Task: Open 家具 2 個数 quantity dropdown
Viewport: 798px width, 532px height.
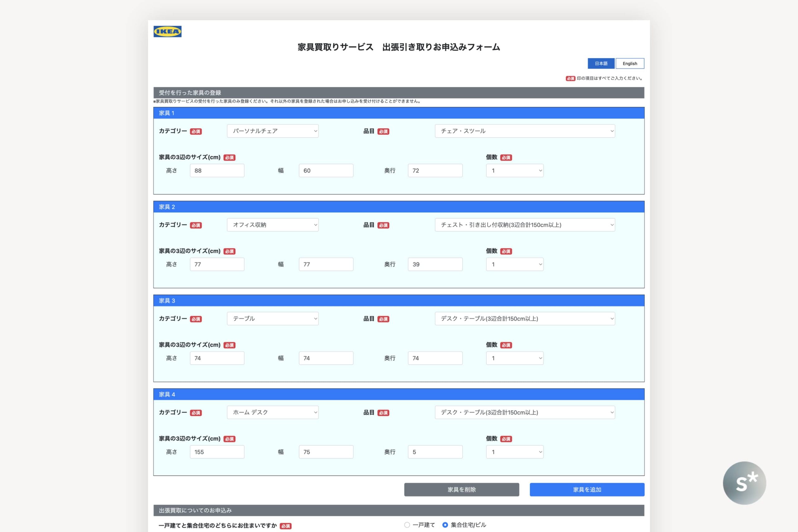Action: pos(514,264)
